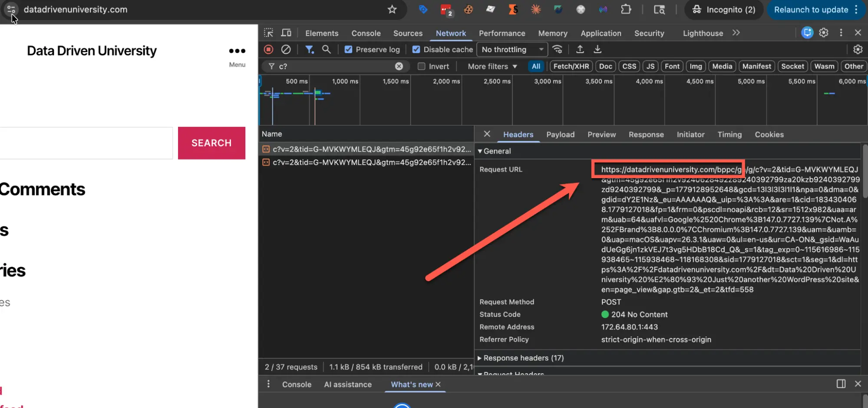Close the request details pane
This screenshot has width=868, height=408.
click(x=487, y=134)
